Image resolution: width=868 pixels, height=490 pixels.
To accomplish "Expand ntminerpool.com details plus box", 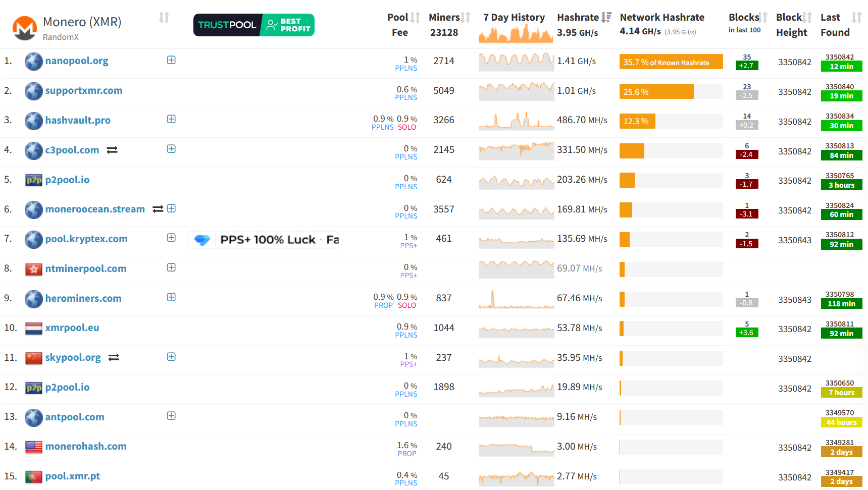I will [x=171, y=267].
